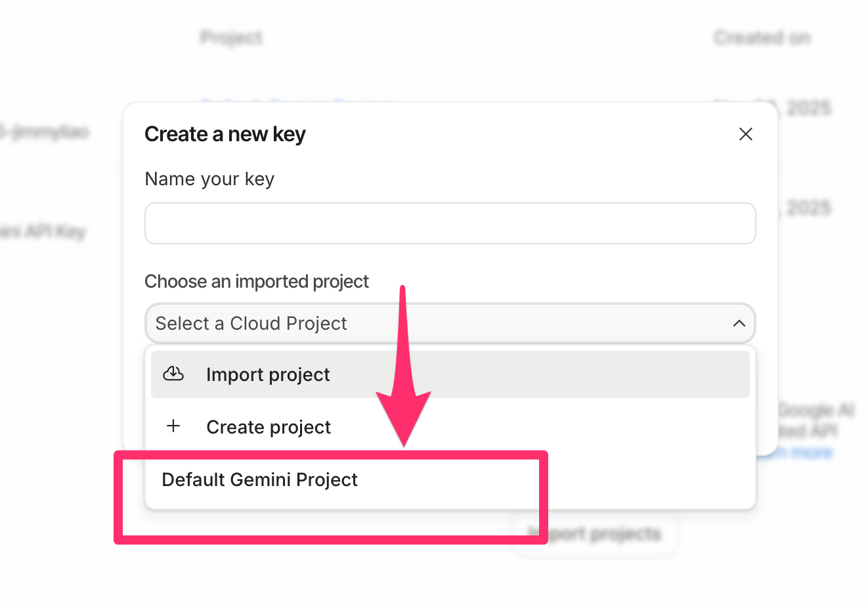Select Default Gemini Project from the list

(260, 480)
